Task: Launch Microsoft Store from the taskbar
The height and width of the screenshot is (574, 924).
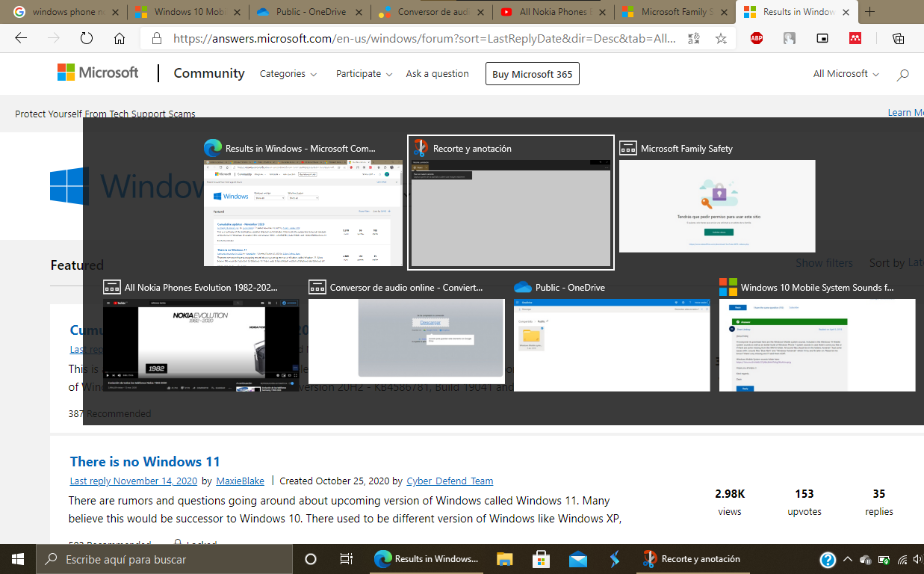Action: pos(542,559)
